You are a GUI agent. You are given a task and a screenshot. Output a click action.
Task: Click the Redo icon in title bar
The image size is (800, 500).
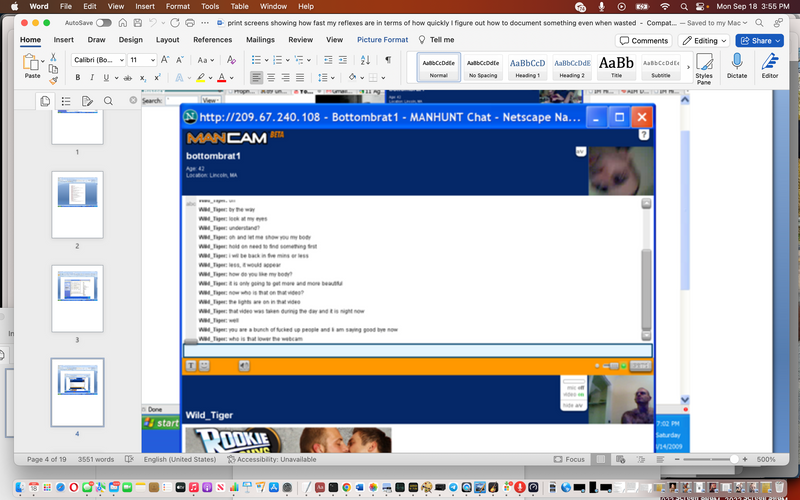[175, 23]
